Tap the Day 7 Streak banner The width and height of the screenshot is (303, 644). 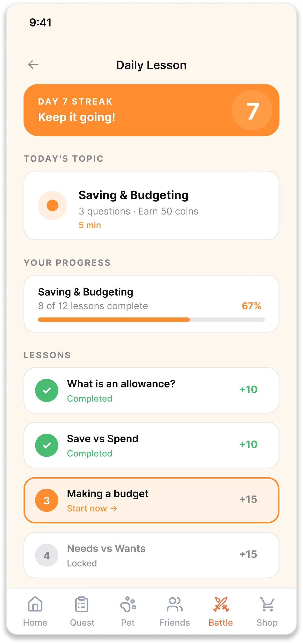point(151,110)
